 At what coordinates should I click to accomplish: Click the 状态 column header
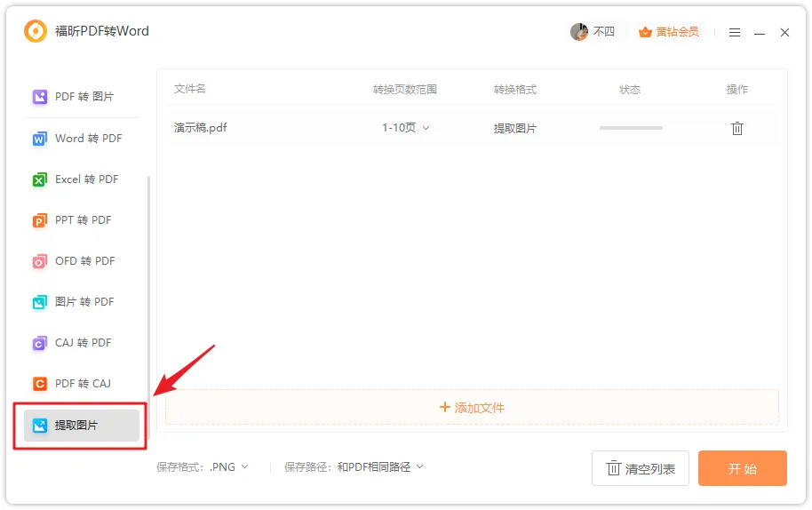click(x=630, y=90)
